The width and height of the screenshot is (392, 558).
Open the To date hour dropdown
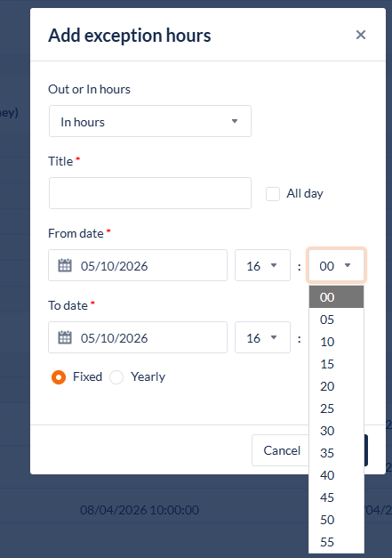(262, 337)
